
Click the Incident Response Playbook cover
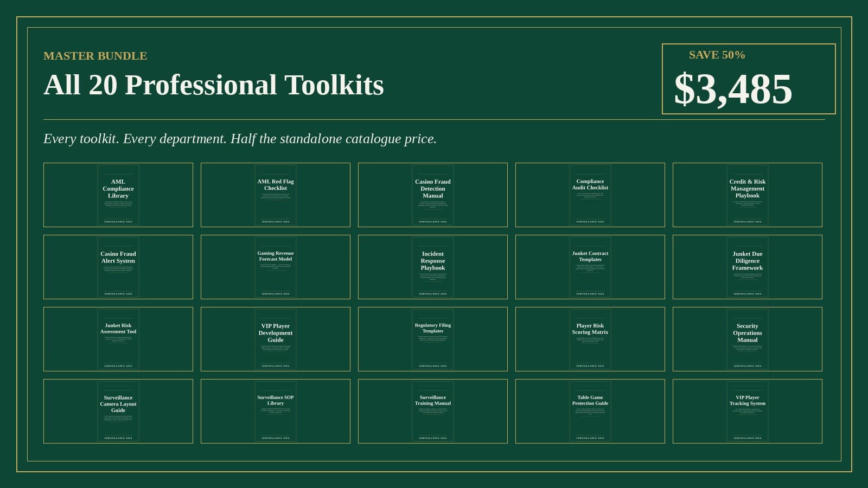[433, 267]
